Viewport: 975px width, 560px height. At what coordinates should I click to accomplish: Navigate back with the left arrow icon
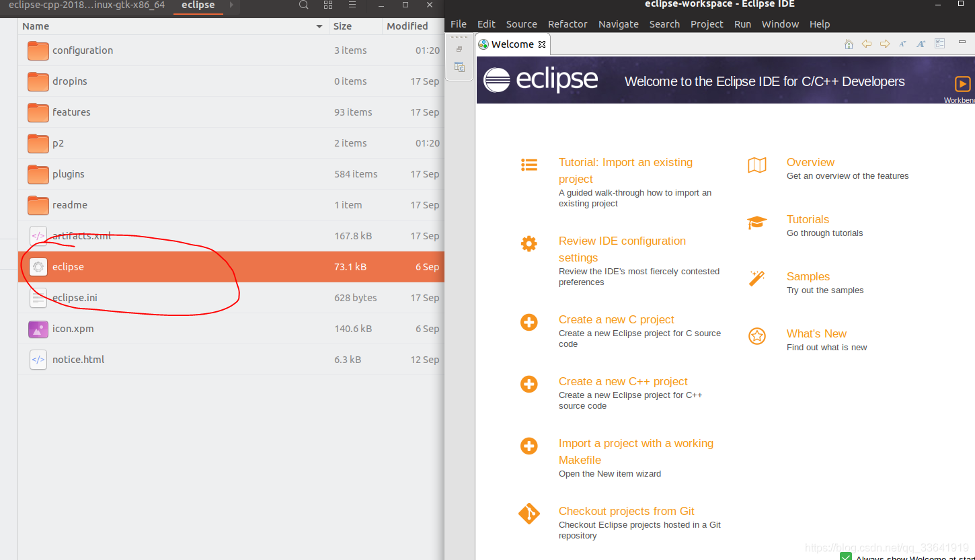tap(867, 44)
